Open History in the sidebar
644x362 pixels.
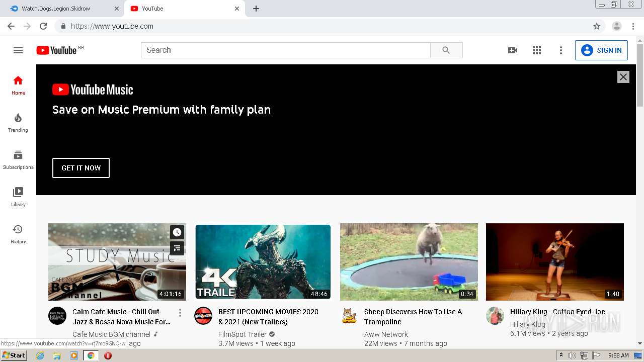tap(18, 234)
